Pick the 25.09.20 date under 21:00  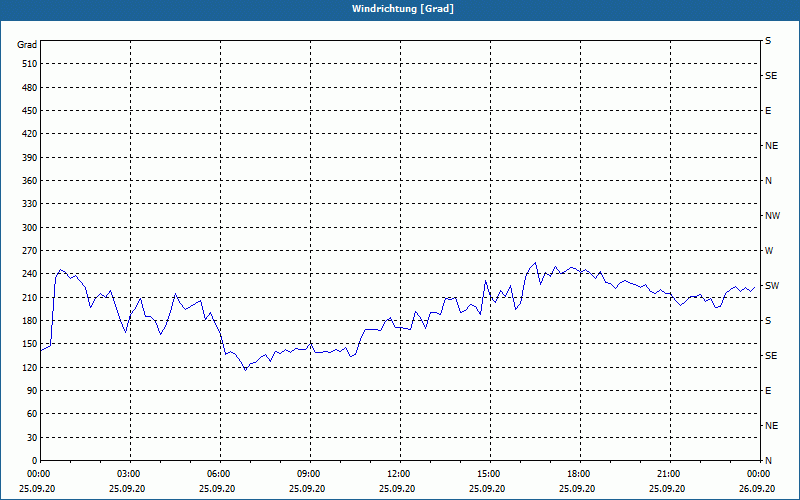coord(667,489)
